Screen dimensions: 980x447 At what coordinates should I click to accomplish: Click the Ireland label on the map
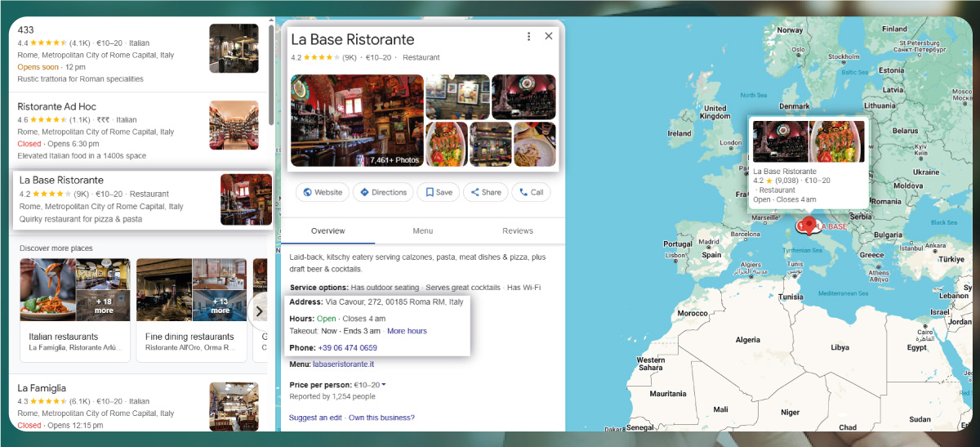click(x=679, y=133)
